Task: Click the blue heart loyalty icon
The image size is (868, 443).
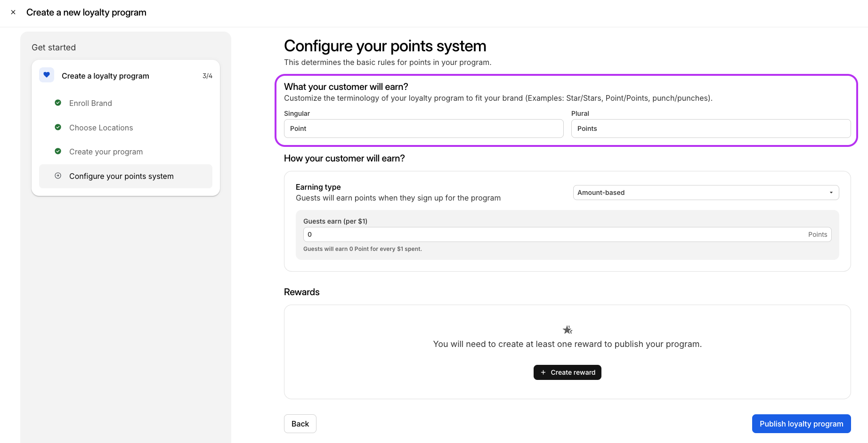Action: coord(47,75)
